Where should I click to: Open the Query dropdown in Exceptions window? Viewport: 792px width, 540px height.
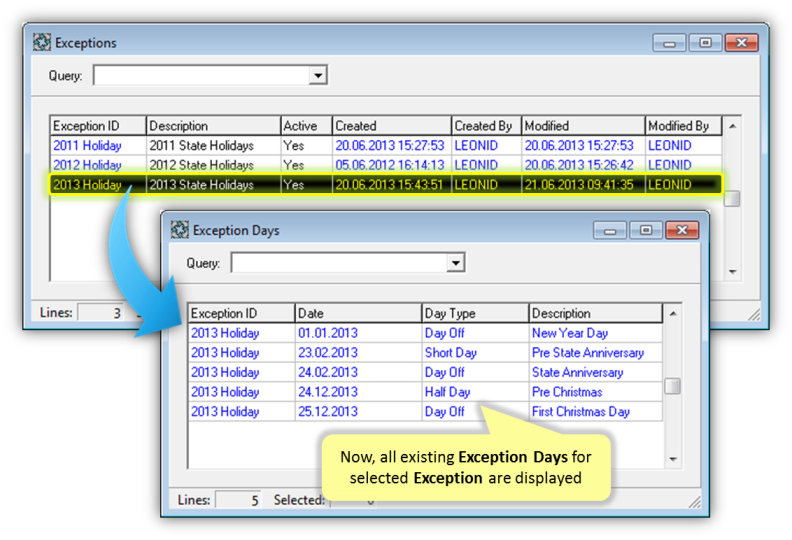coord(318,76)
